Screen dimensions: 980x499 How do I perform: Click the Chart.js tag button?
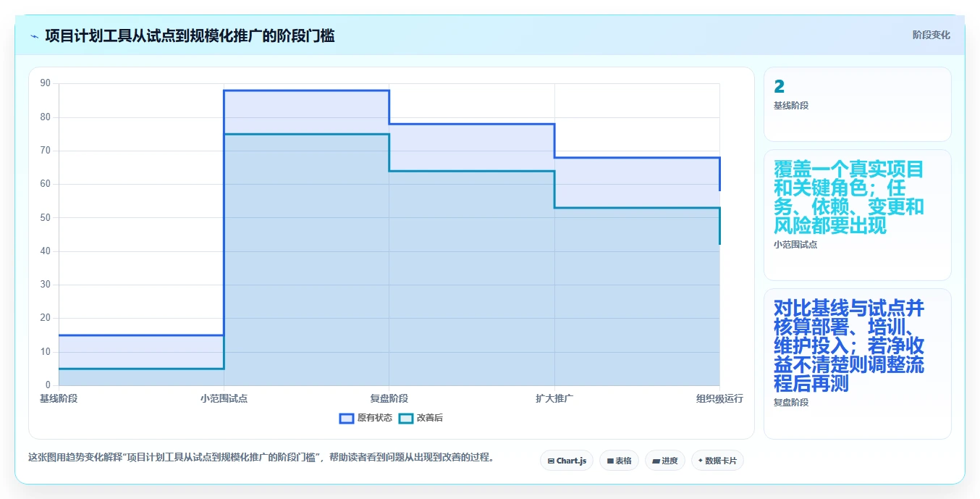567,461
